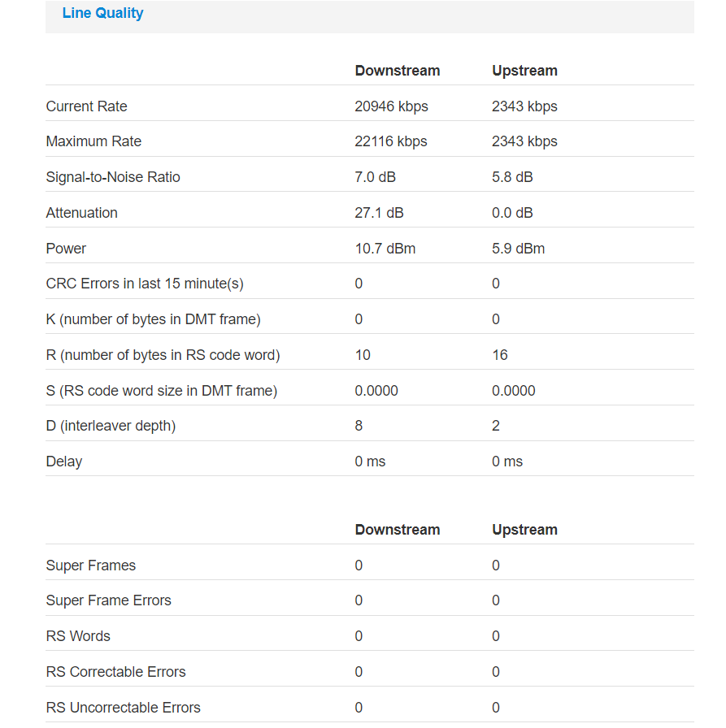Select upstream RS code word value 16
The width and height of the screenshot is (726, 728).
tap(500, 355)
